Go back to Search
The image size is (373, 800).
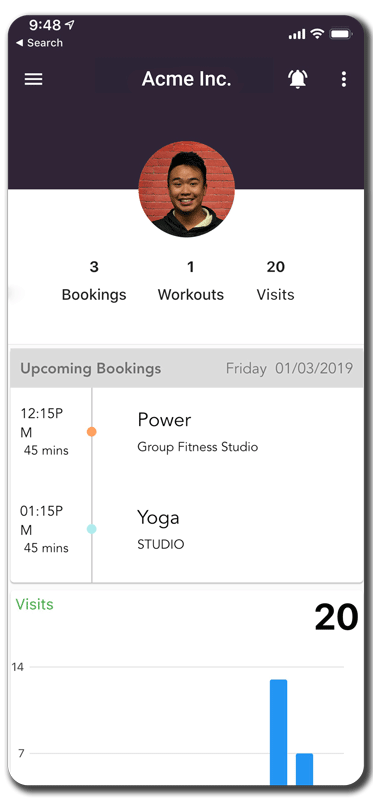(39, 43)
